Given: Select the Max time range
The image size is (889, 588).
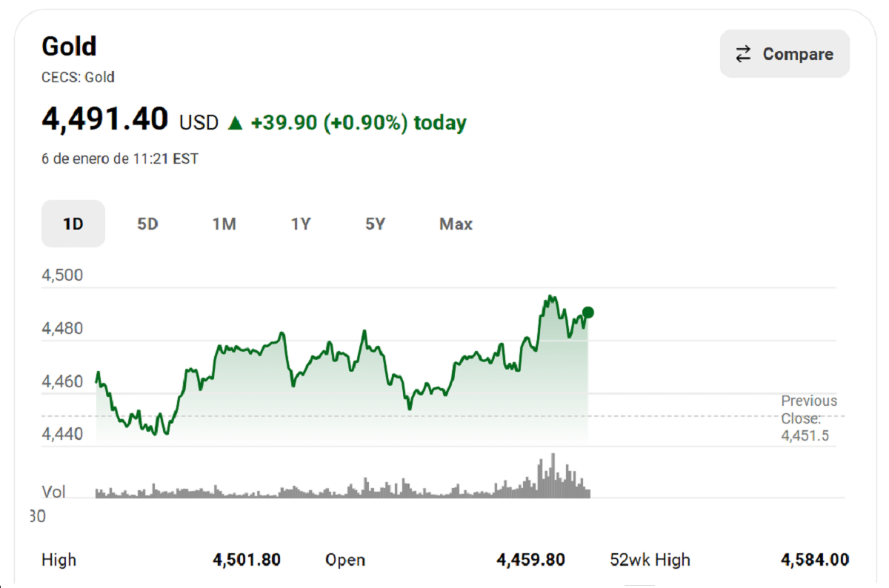Looking at the screenshot, I should (x=456, y=224).
